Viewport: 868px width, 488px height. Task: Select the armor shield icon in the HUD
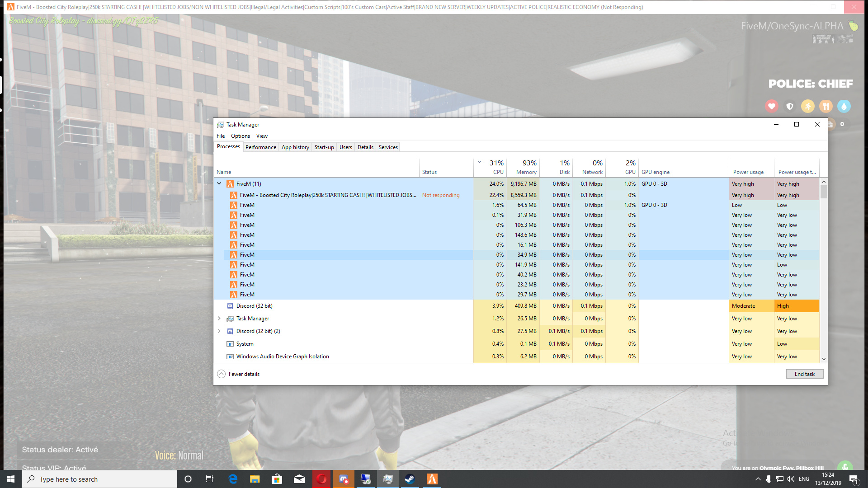point(789,106)
